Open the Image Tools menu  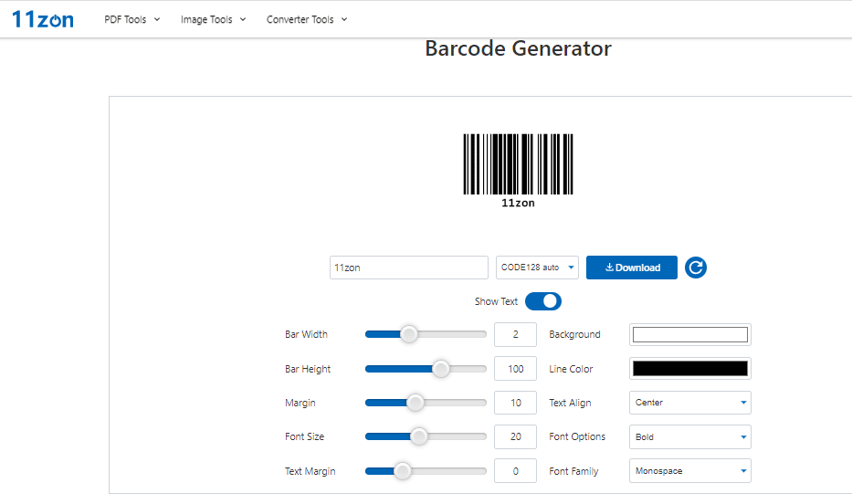tap(213, 19)
